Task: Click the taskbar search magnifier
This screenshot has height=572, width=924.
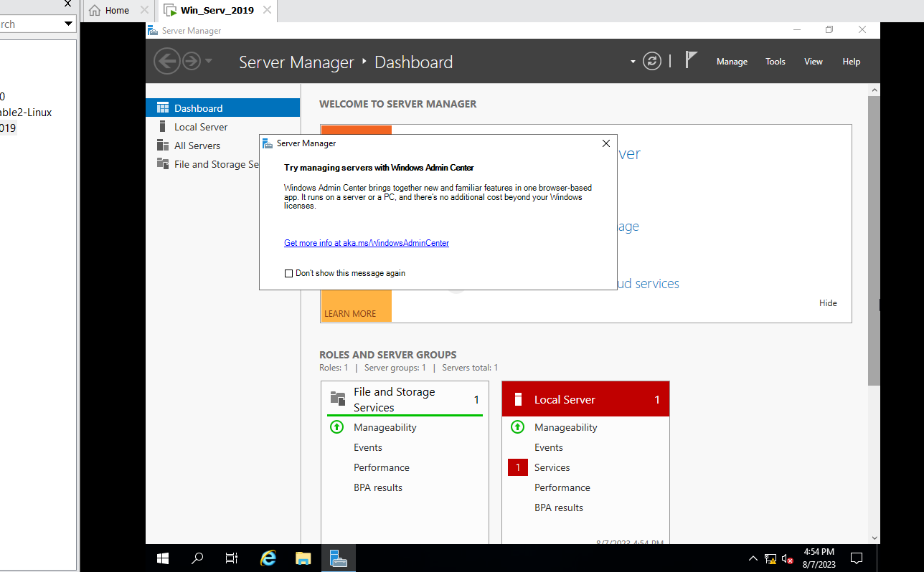Action: point(197,558)
